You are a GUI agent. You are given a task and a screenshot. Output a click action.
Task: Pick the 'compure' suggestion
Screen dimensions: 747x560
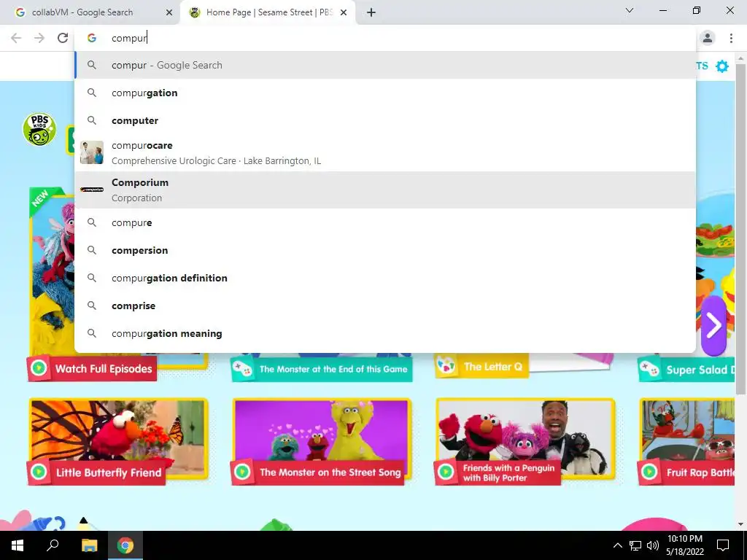coord(385,222)
